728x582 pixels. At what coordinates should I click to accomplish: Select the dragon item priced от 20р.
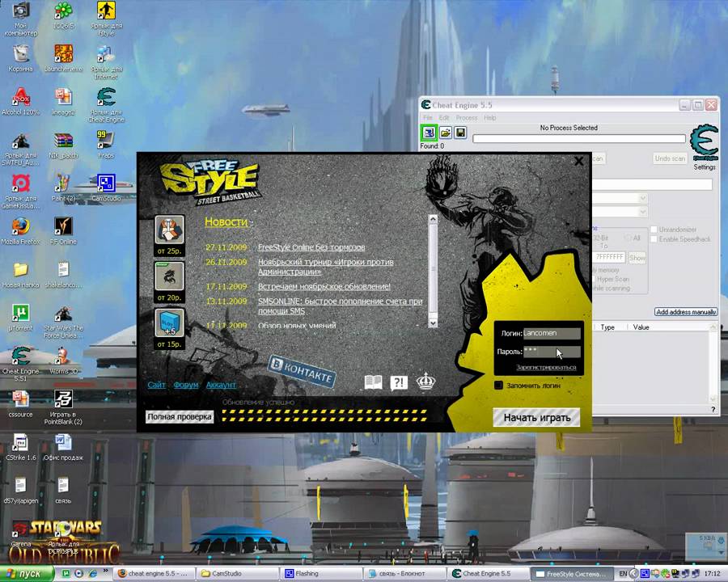[x=170, y=276]
